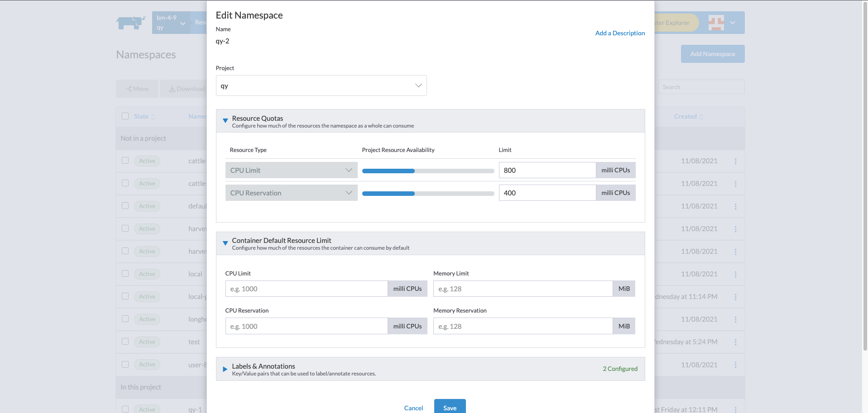Click the Rancher cow logo
868x413 pixels.
coord(131,22)
